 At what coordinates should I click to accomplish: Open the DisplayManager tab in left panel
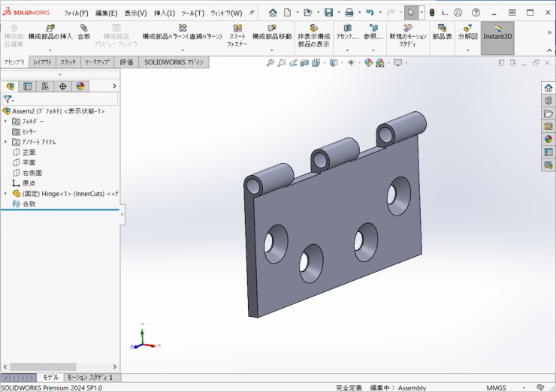point(80,86)
